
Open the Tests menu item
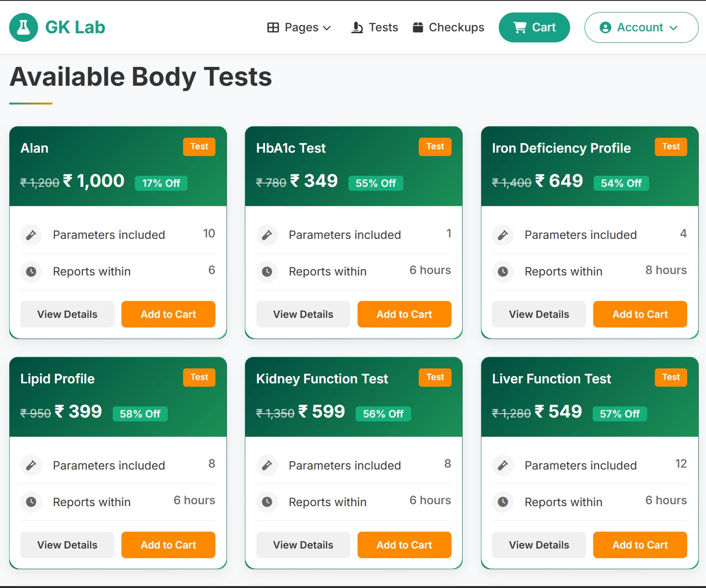coord(383,27)
